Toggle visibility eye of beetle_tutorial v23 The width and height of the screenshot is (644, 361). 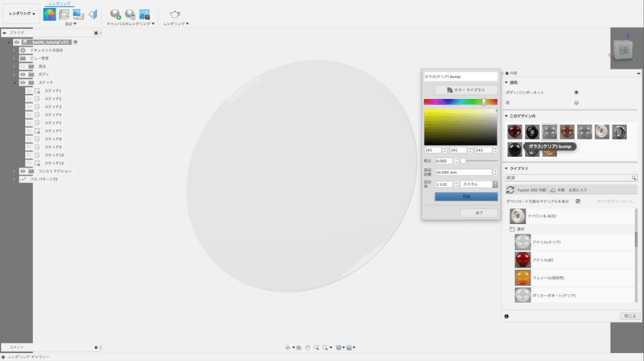[x=16, y=42]
